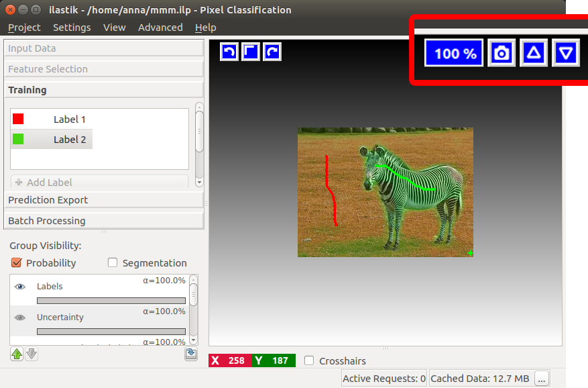This screenshot has width=588, height=388.
Task: Click the blue up-triangle slice button
Action: click(534, 53)
